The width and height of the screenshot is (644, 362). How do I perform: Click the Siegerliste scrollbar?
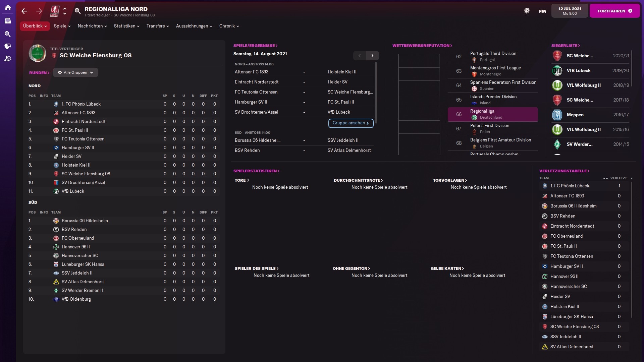coord(632,68)
